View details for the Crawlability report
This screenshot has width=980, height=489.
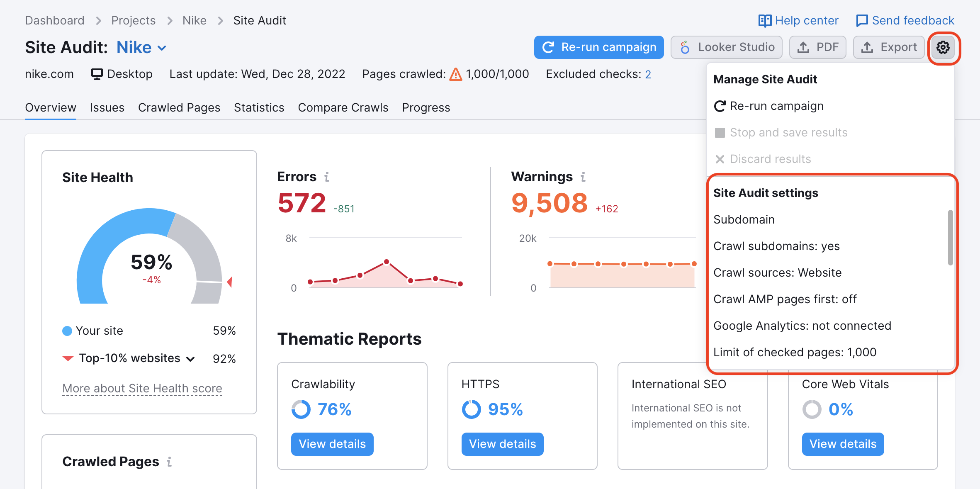(x=332, y=444)
